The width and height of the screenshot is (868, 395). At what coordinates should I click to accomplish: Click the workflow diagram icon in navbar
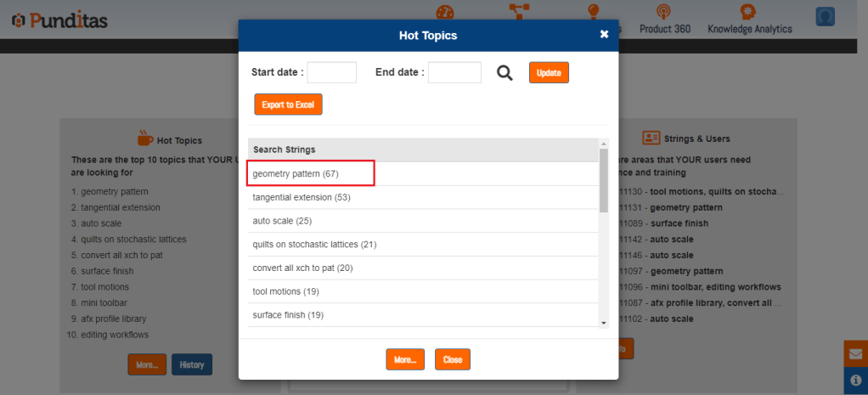517,12
